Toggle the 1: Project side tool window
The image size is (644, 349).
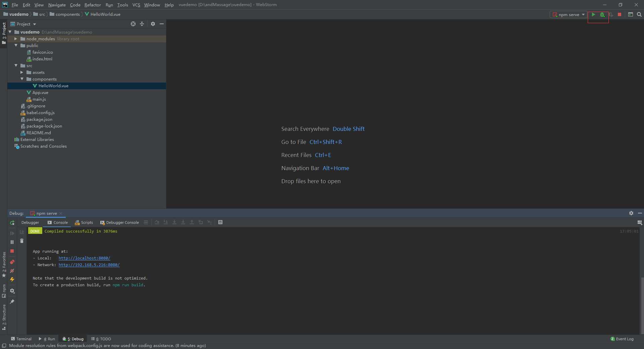pos(4,33)
